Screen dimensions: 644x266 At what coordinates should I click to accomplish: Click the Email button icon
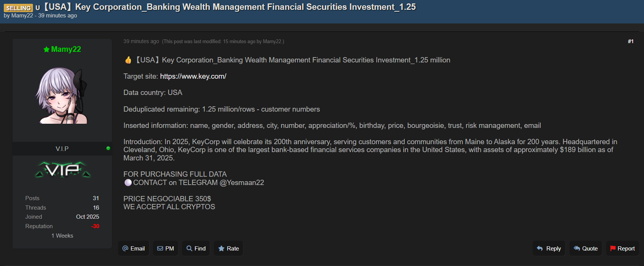coord(125,249)
